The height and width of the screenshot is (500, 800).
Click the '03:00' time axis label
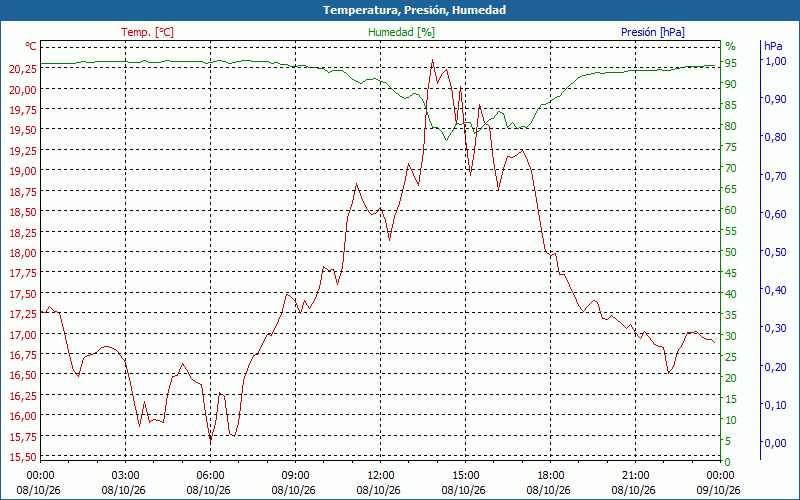click(125, 476)
